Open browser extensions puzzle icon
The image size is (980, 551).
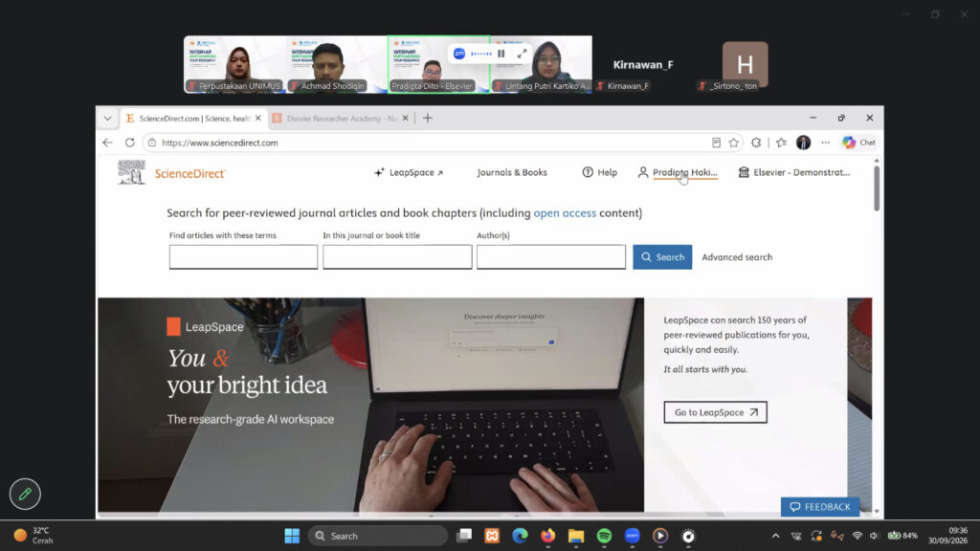coord(756,143)
